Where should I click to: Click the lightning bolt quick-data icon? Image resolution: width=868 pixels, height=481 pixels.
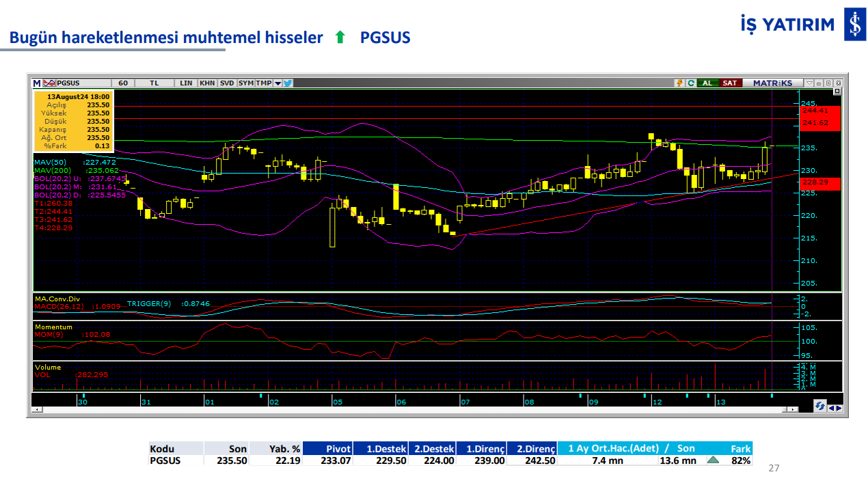point(680,83)
